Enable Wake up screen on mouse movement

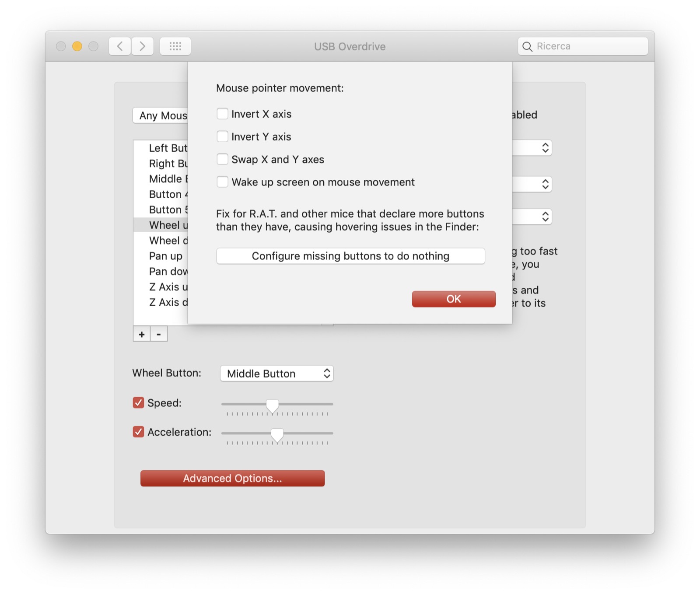pos(222,182)
